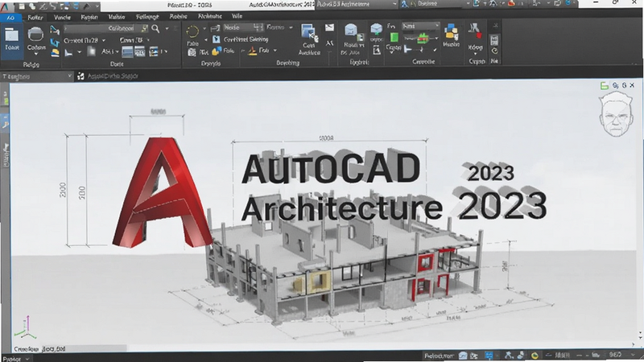
Task: Adjust the slider with the green and red marker
Action: click(419, 39)
